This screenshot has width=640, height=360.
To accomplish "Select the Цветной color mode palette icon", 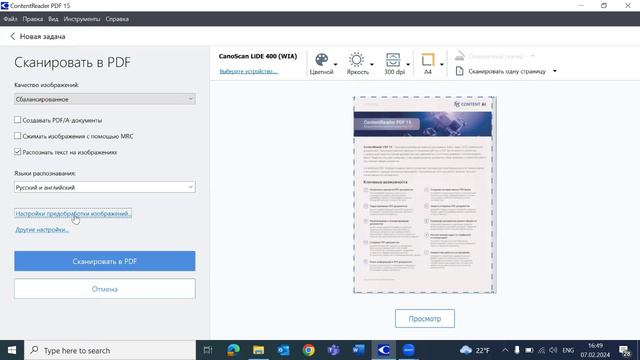I will click(x=322, y=60).
